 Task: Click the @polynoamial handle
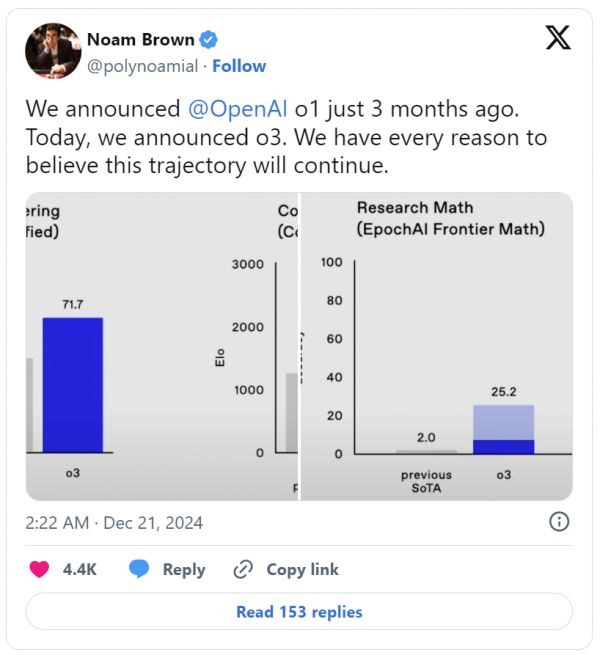tap(144, 66)
